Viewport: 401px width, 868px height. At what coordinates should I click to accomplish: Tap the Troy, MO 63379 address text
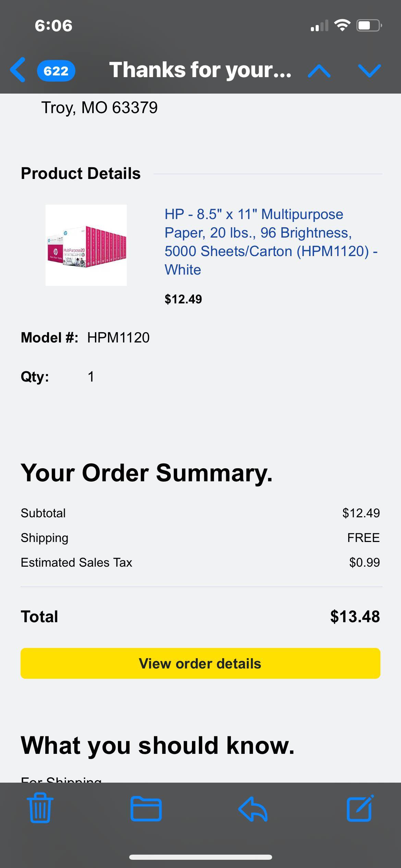pyautogui.click(x=99, y=108)
